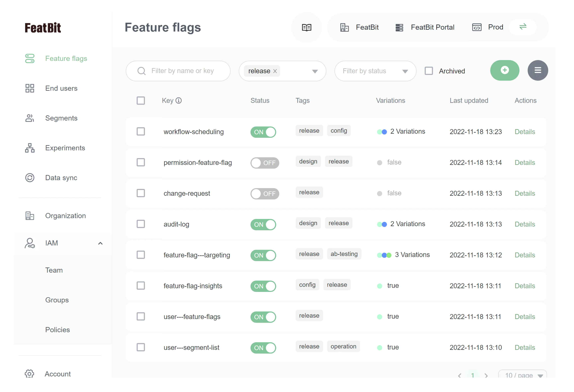Screen dimensions: 574x392
Task: Click the Segments people icon
Action: (30, 118)
